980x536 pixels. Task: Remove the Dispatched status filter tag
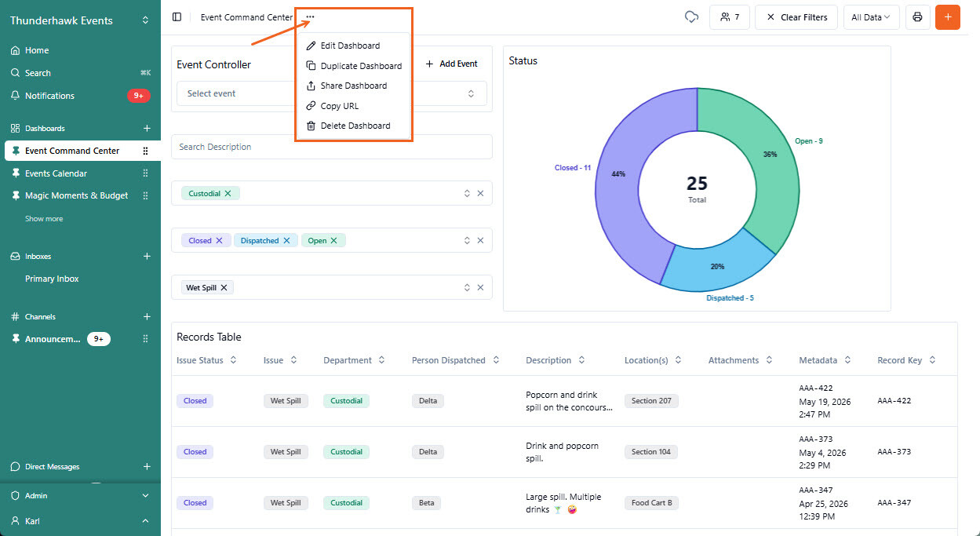coord(286,240)
